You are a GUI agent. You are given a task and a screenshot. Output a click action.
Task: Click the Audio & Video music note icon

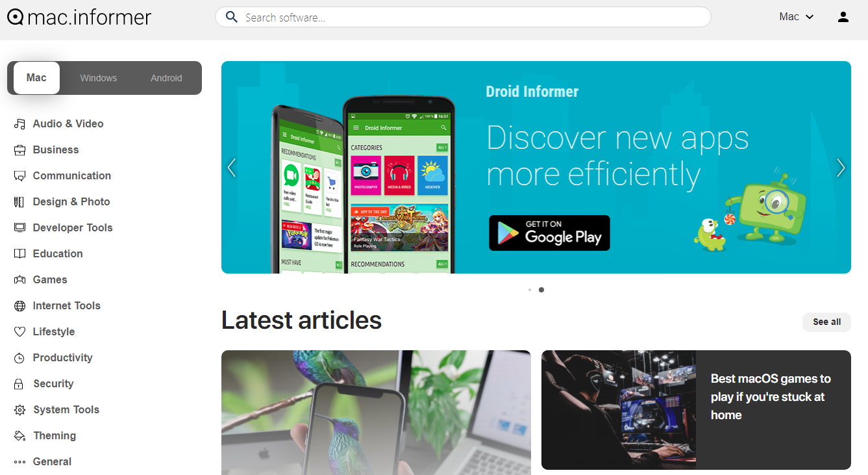(19, 123)
